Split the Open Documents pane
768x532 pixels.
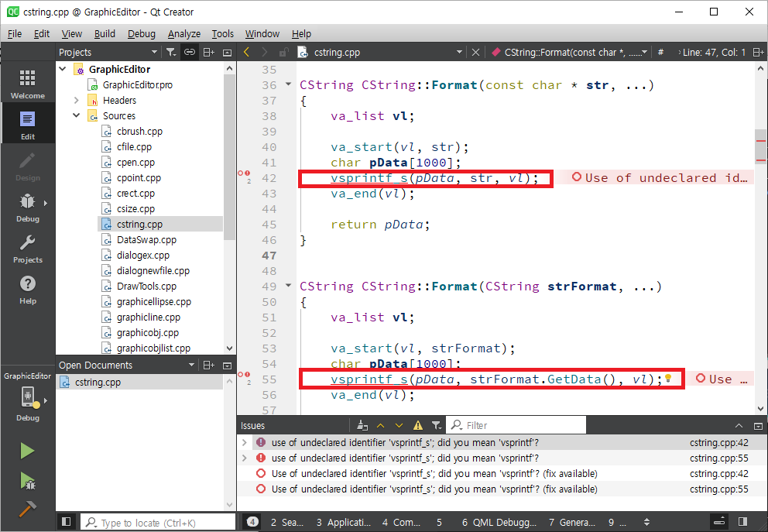[209, 365]
